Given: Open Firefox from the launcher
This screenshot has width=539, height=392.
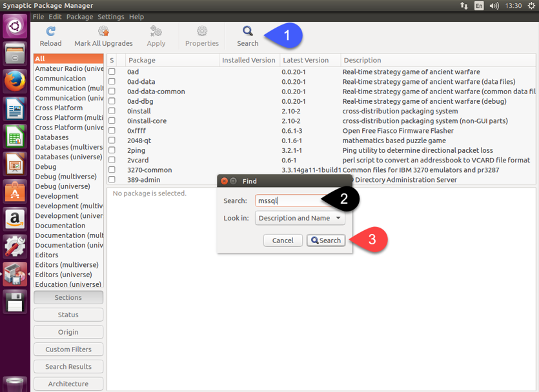Looking at the screenshot, I should pyautogui.click(x=15, y=81).
